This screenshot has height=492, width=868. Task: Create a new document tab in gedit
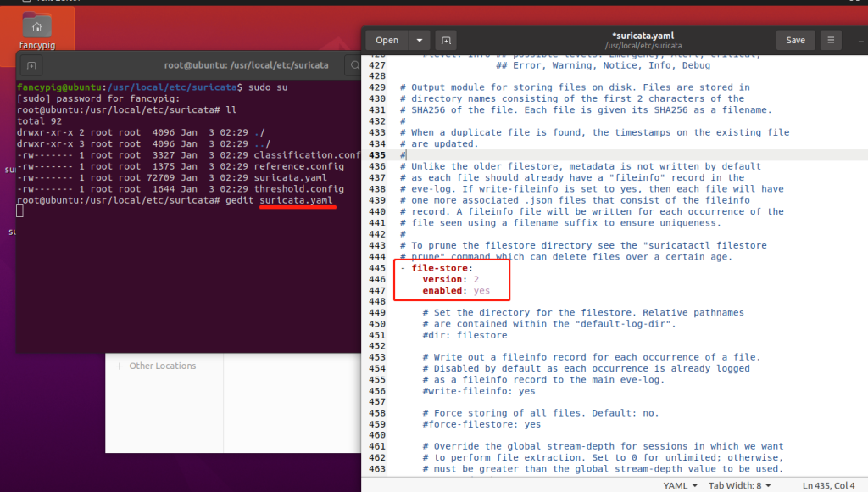point(446,41)
